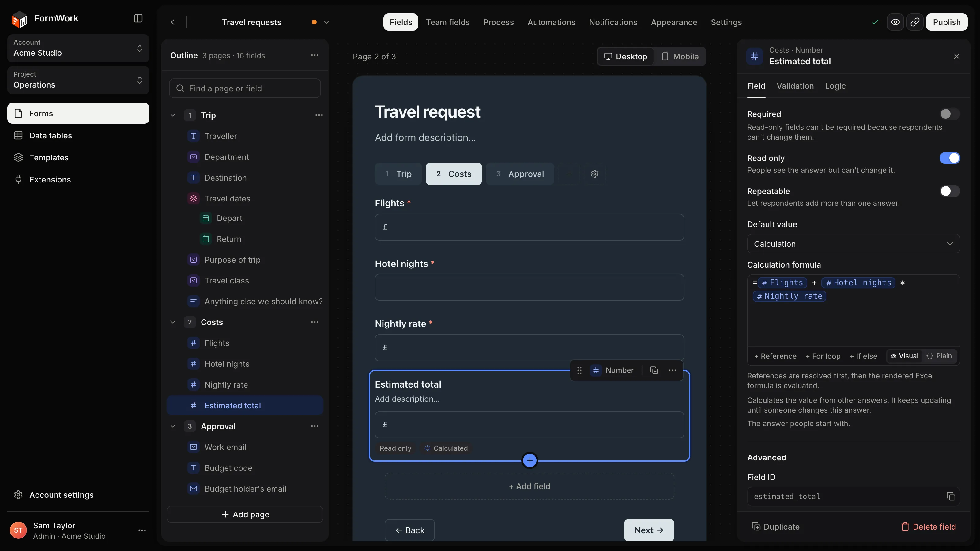The image size is (980, 551).
Task: Click the Publish button
Action: coord(947,22)
